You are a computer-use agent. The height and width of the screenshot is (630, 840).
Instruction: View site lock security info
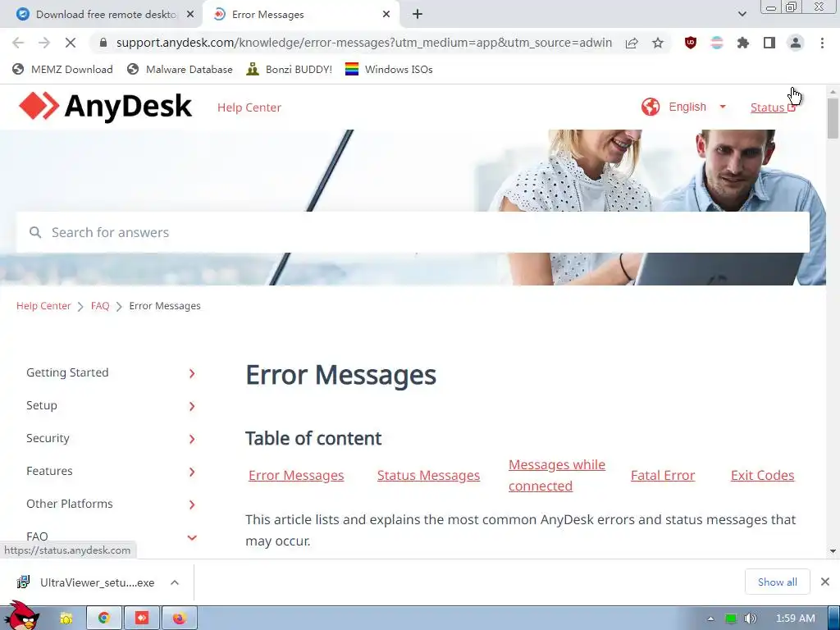(x=103, y=43)
